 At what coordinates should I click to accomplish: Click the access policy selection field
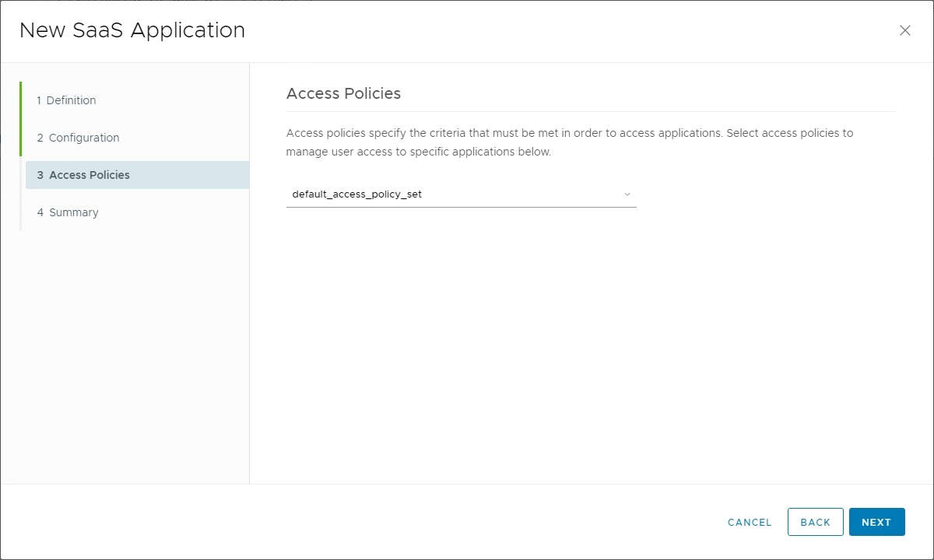pyautogui.click(x=459, y=194)
